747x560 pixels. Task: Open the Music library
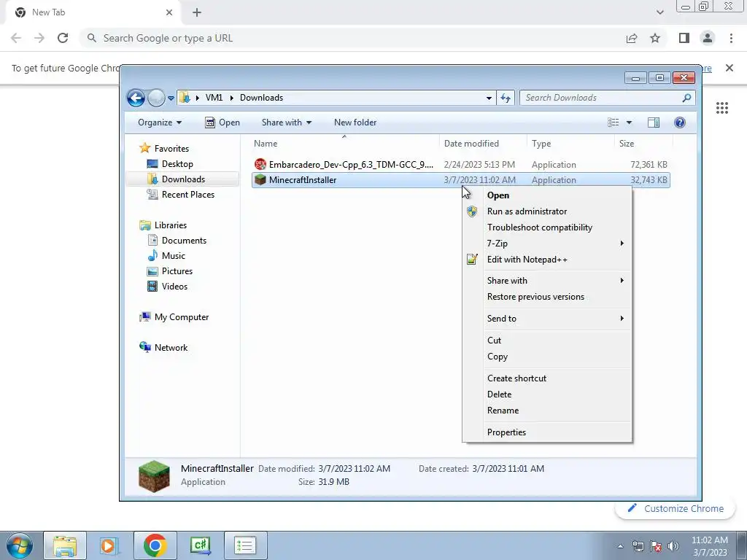166,256
